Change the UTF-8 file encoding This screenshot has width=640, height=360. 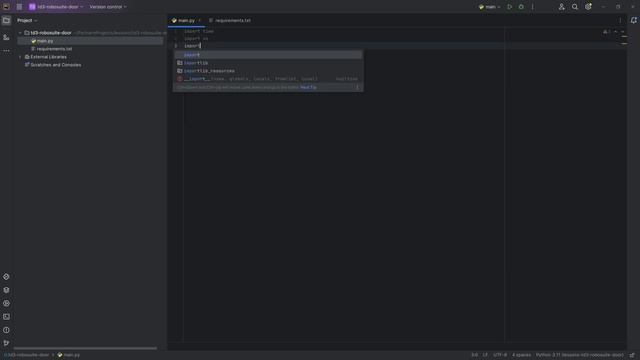pos(500,355)
